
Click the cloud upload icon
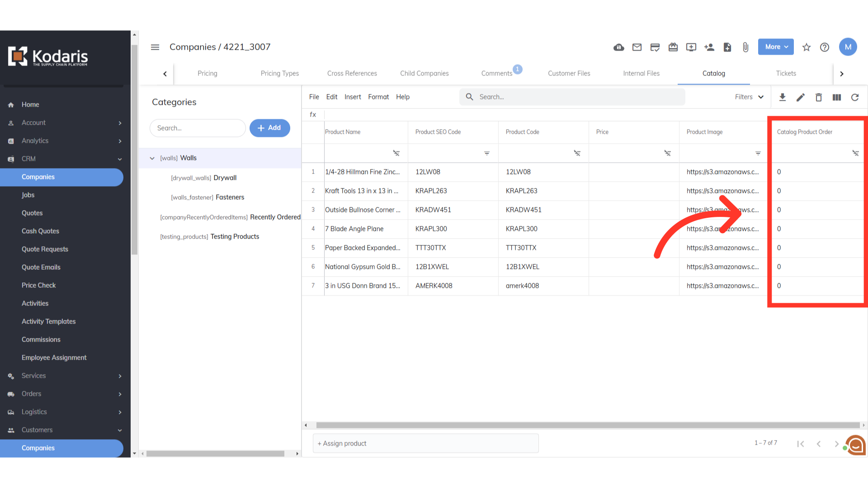(619, 47)
